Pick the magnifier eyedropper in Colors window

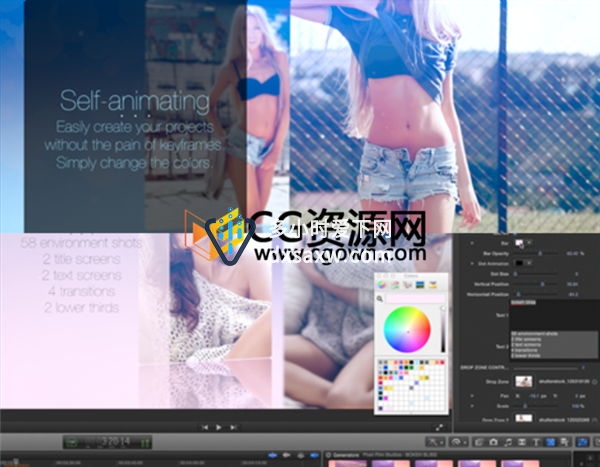380,299
